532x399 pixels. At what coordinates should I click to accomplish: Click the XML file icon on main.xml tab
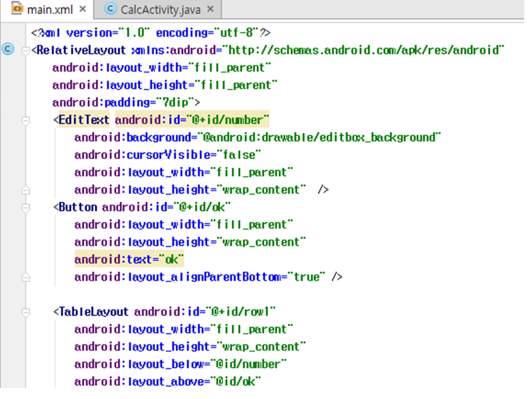17,9
